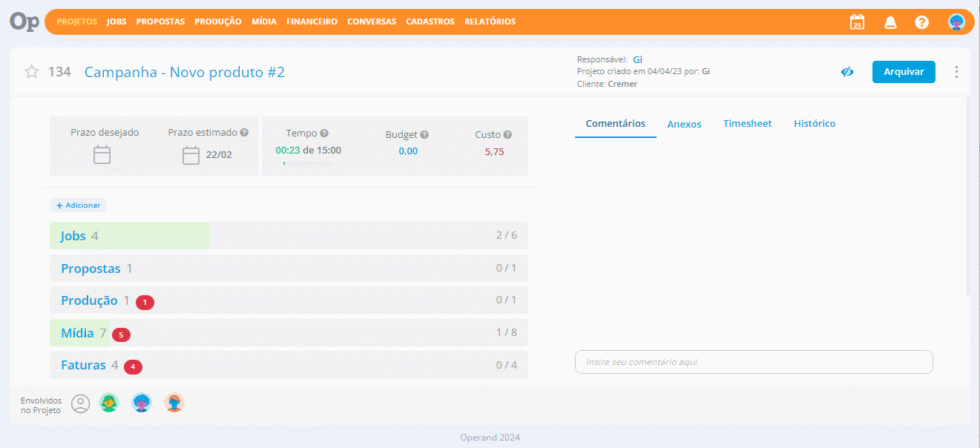Select the blue-haired avatar in Envolvidos
Screen dimensions: 980x448
(x=142, y=403)
